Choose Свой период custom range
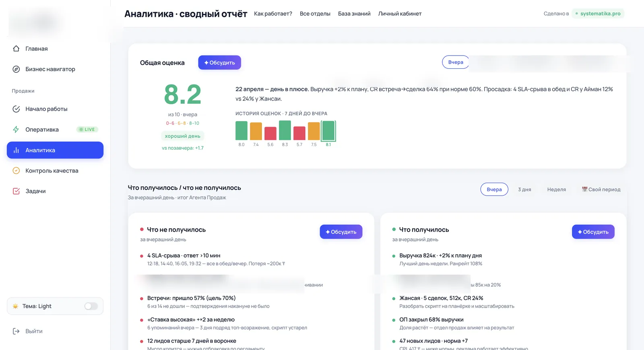The width and height of the screenshot is (644, 350). (x=601, y=189)
